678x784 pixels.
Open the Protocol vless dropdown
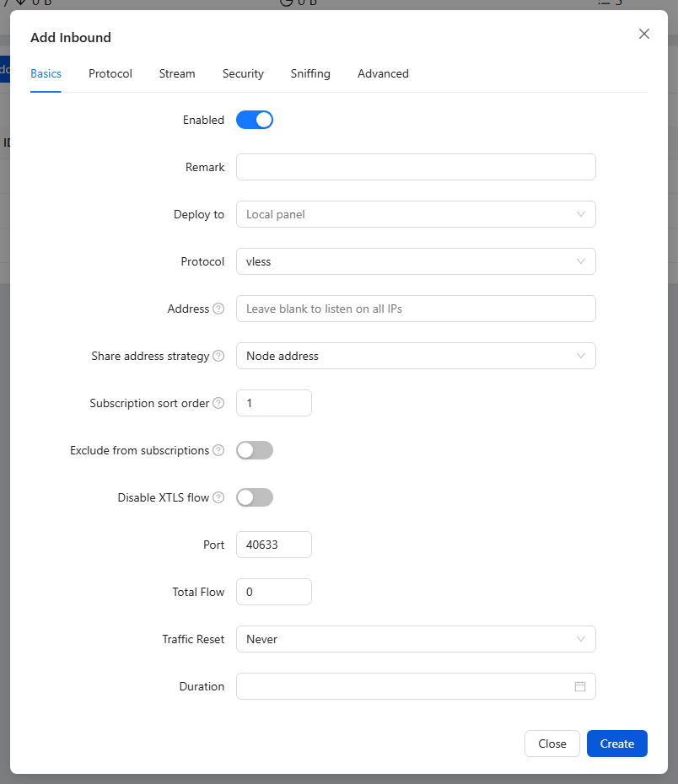click(x=416, y=261)
